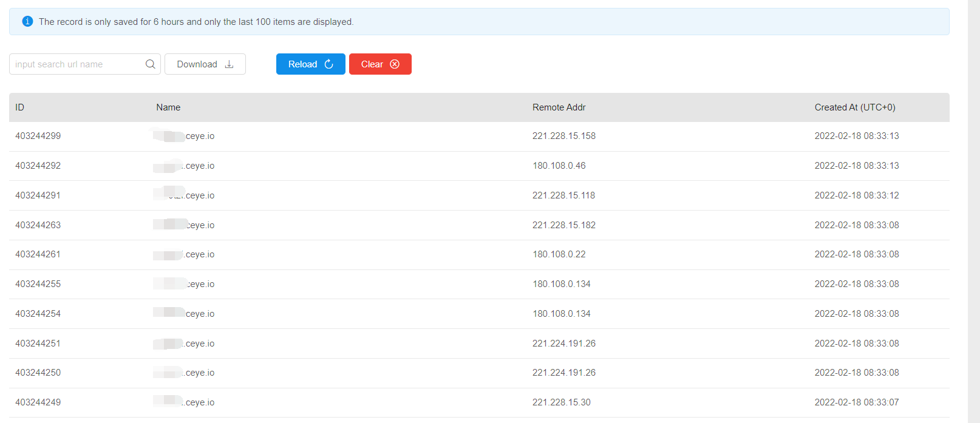Image resolution: width=980 pixels, height=423 pixels.
Task: Click remote address 180.108.0.46
Action: [559, 166]
